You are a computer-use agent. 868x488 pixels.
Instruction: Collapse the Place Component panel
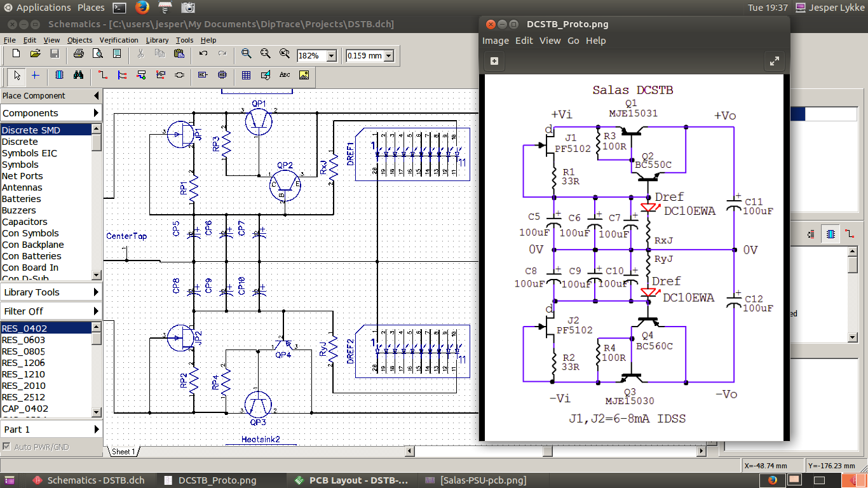coord(97,95)
